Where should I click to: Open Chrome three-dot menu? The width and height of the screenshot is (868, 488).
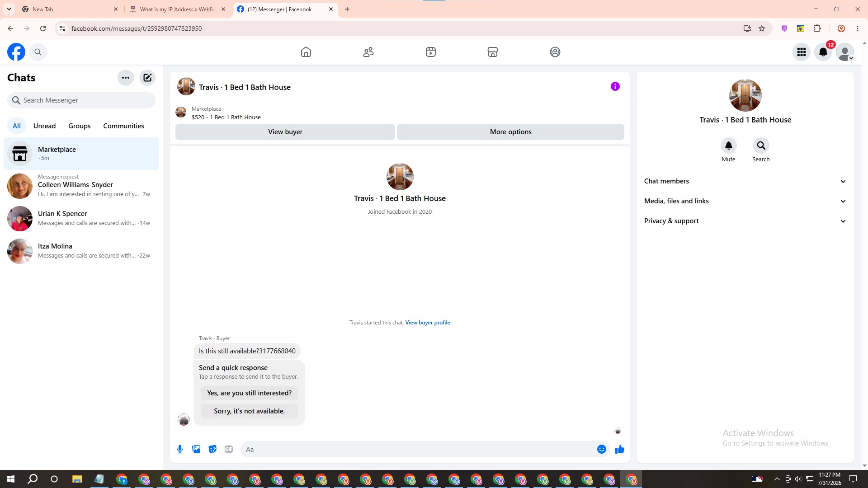click(858, 28)
